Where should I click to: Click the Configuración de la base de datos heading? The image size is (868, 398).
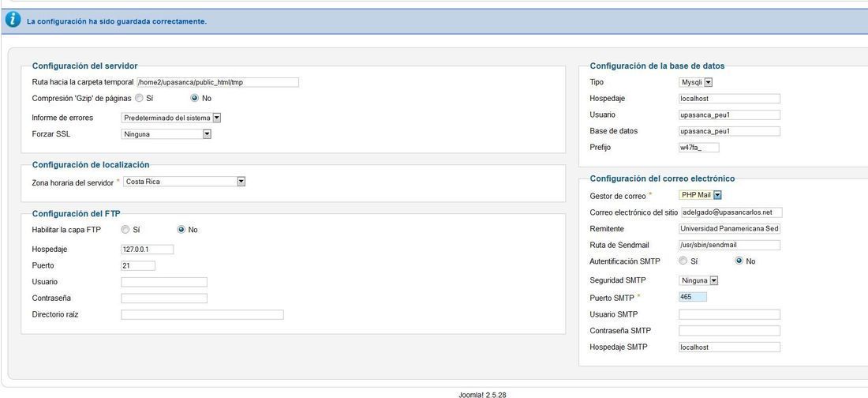(x=657, y=66)
